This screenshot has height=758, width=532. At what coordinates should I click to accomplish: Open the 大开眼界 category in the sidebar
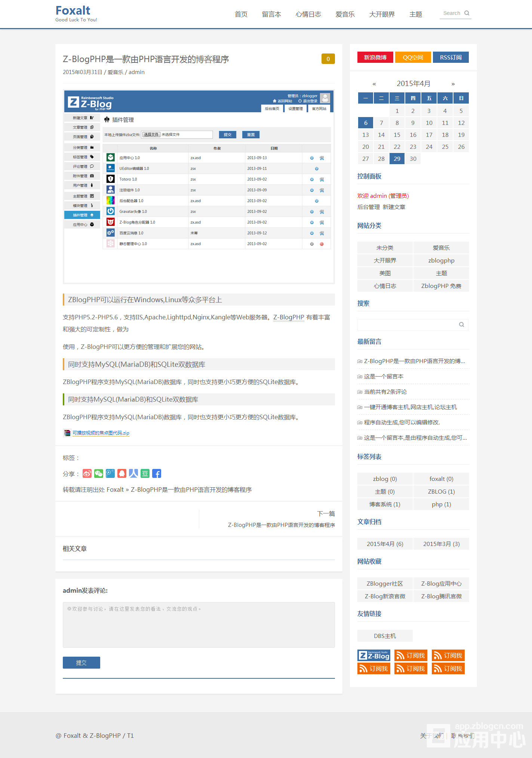(385, 260)
